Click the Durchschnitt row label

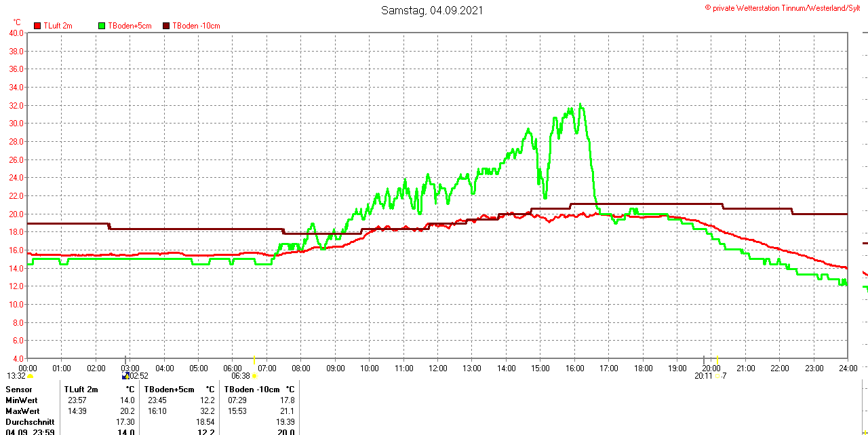coord(30,422)
